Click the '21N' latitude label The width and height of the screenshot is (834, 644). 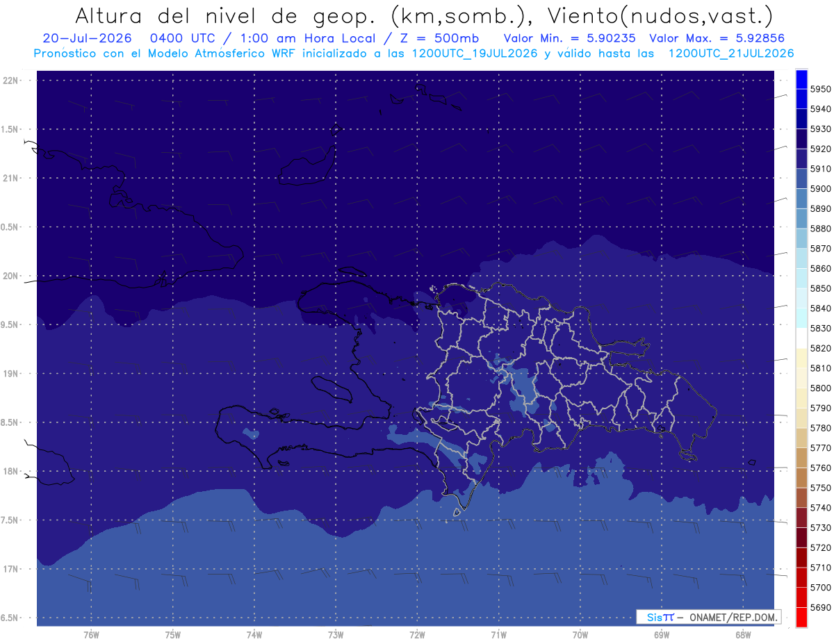click(10, 178)
